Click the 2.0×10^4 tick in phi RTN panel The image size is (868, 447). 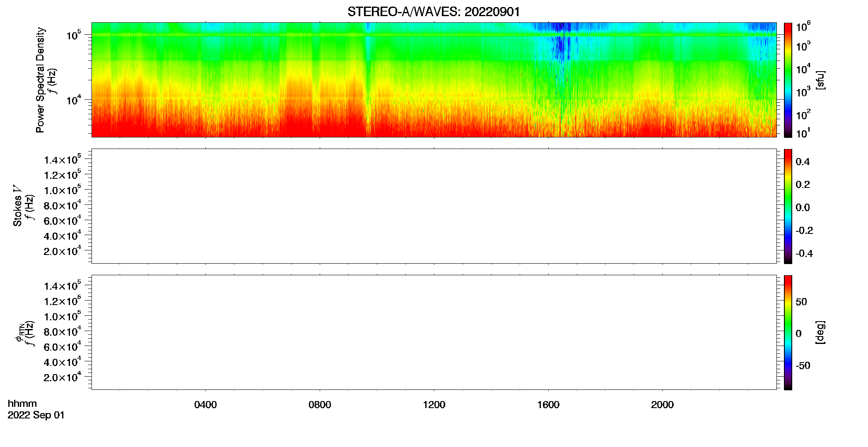pos(63,377)
